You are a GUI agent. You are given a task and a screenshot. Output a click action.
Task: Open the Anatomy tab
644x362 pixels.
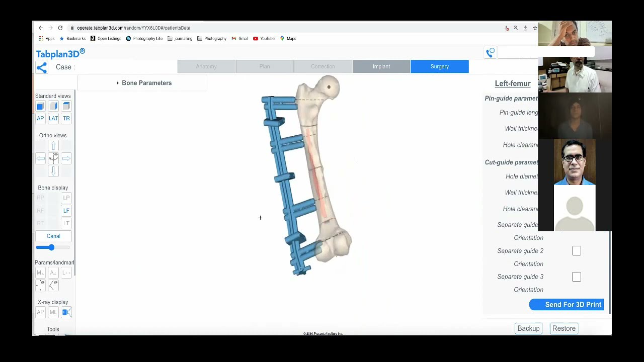pos(206,66)
